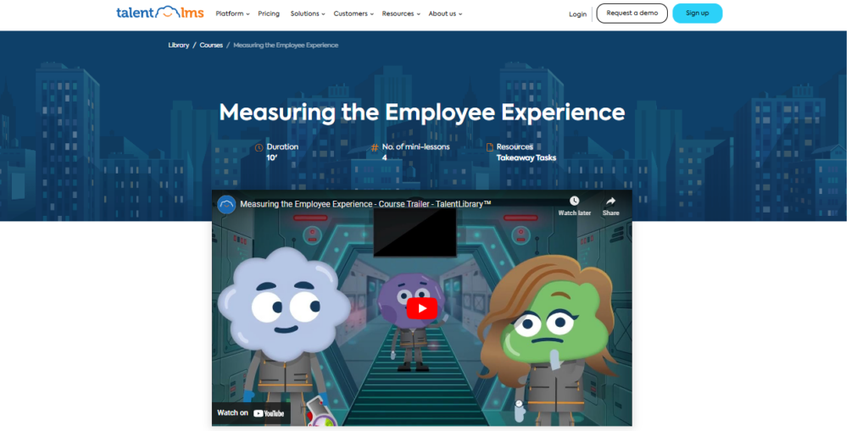Click Watch on YouTube

pyautogui.click(x=251, y=412)
